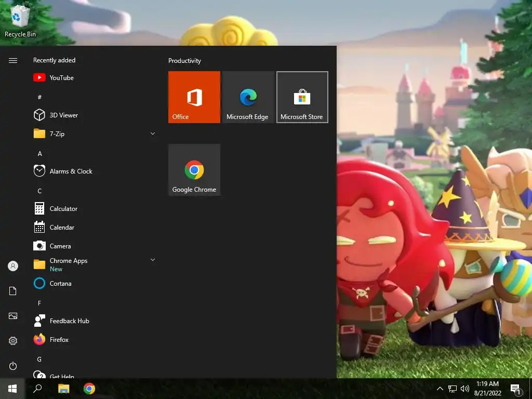Viewport: 532px width, 399px height.
Task: Launch the Camera app
Action: (x=95, y=246)
